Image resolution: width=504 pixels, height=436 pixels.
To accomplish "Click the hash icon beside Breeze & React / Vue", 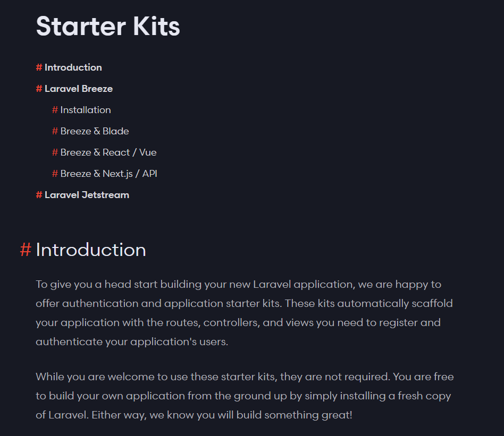I will 55,152.
